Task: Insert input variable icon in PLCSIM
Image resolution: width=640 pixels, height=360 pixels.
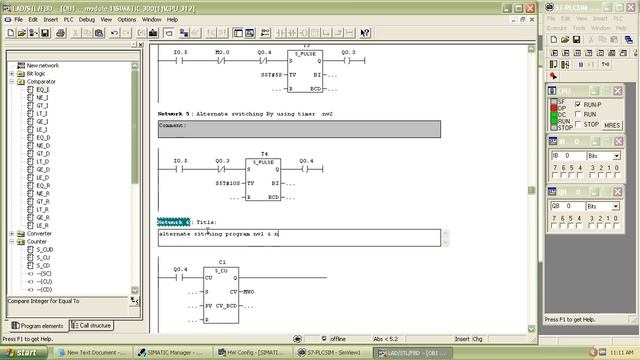Action: [554, 53]
